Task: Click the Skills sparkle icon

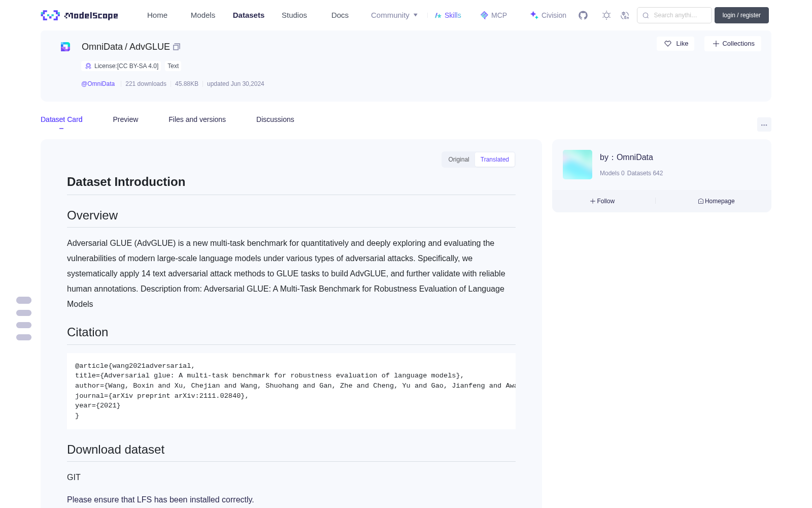Action: click(438, 15)
